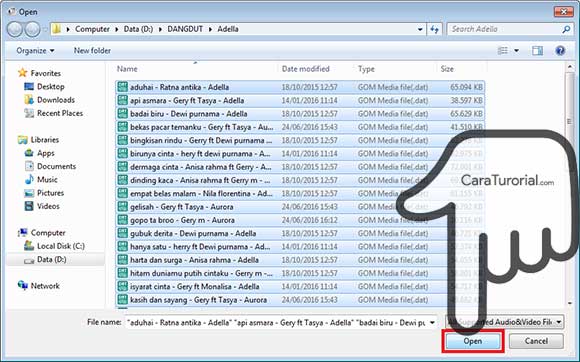Click the file icon of gubuk derita

pyautogui.click(x=122, y=233)
